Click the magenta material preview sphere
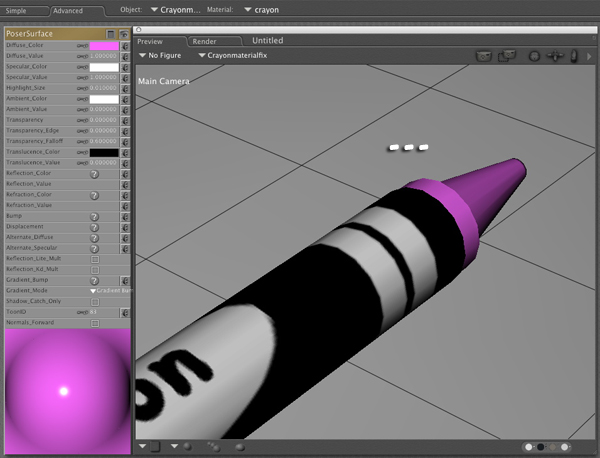The height and width of the screenshot is (458, 600). [68, 392]
